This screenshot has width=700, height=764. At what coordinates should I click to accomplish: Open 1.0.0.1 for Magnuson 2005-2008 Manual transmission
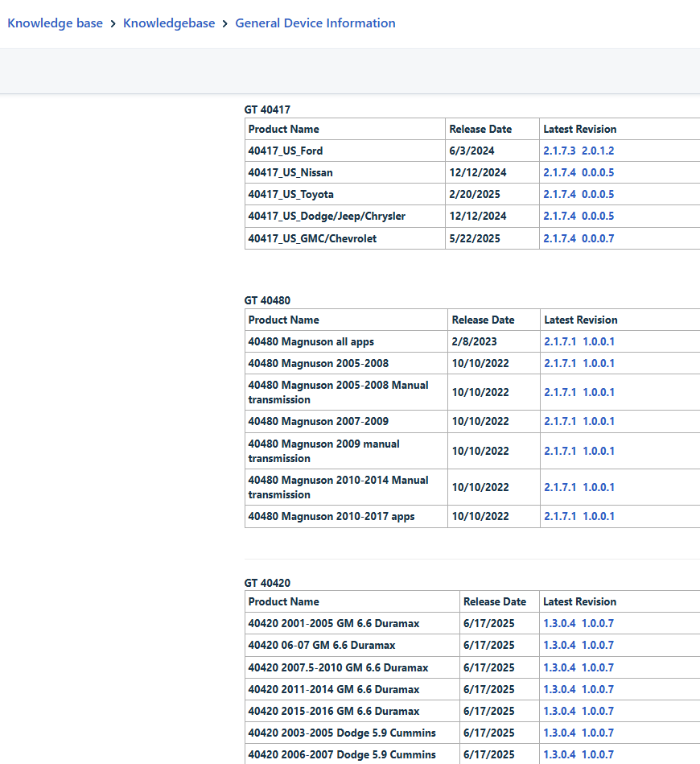click(599, 392)
